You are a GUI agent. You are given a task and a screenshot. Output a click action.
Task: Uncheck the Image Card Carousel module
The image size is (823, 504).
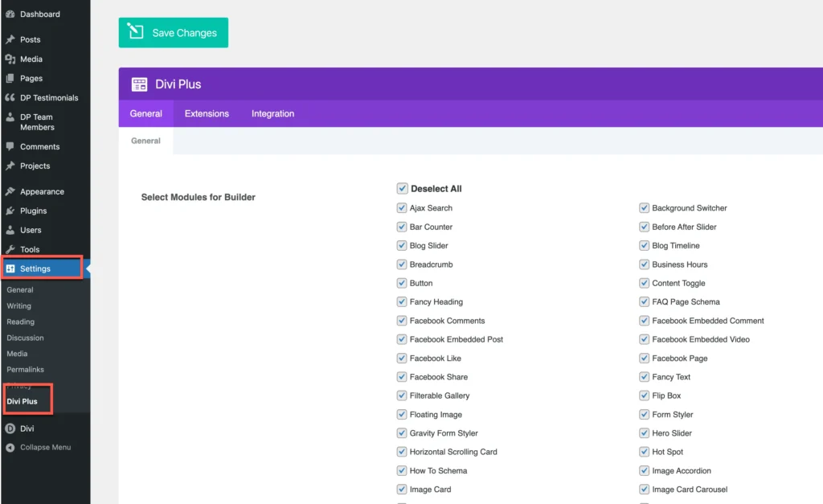(x=644, y=490)
